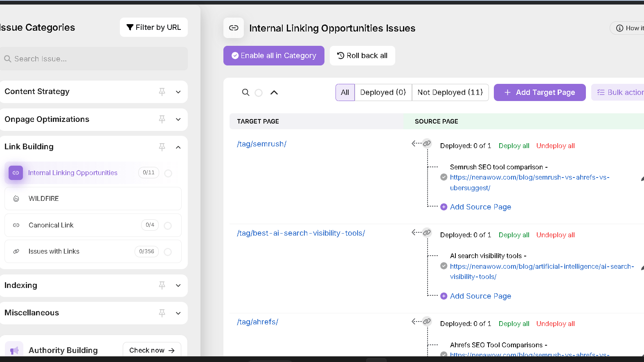The height and width of the screenshot is (362, 644).
Task: Click the Roll back all button
Action: [363, 56]
